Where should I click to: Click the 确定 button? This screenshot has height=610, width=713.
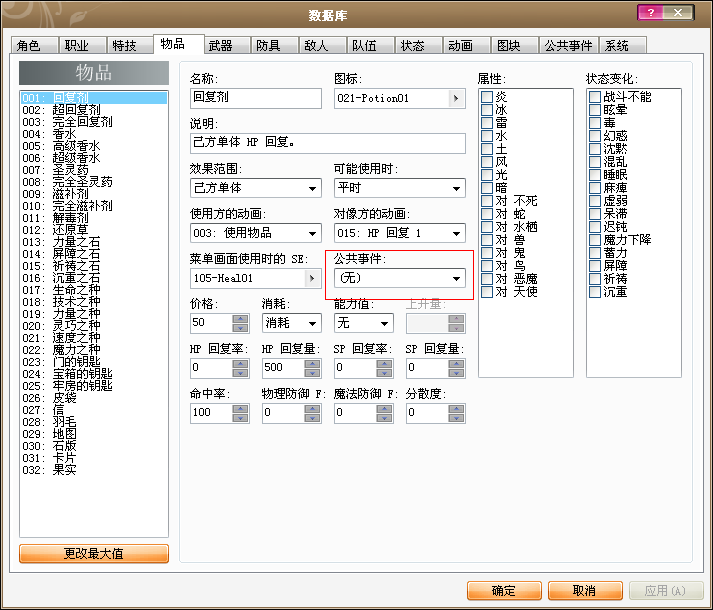click(x=504, y=590)
